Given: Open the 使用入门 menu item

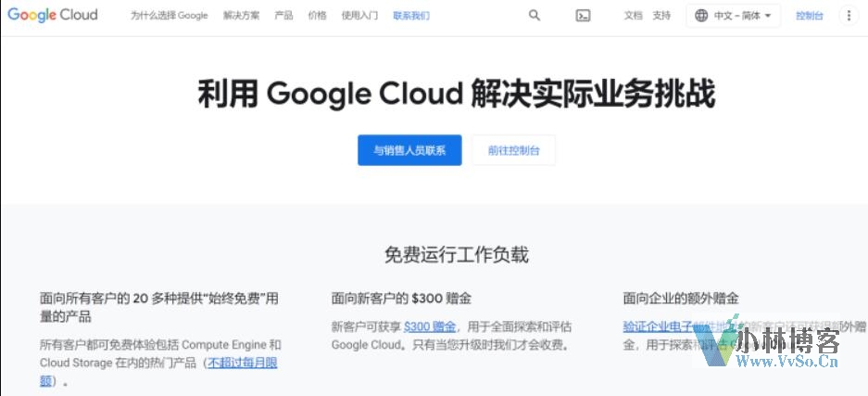Looking at the screenshot, I should (359, 16).
